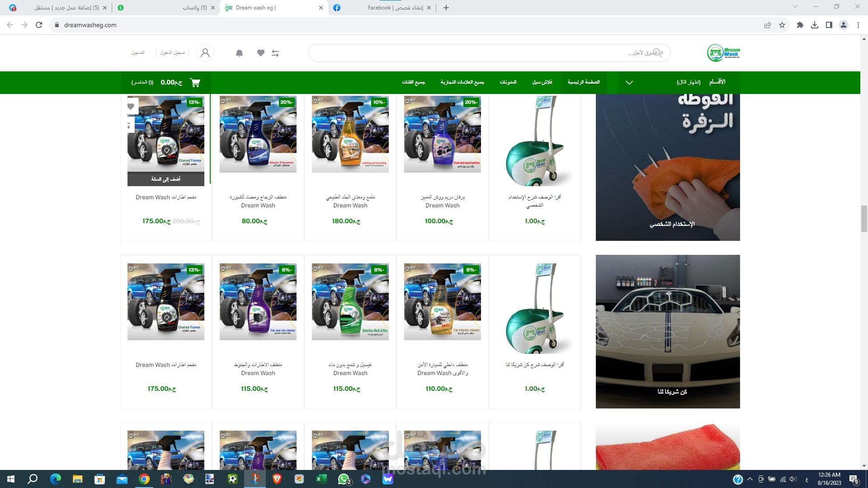Open the compare arrows icon in header
This screenshot has width=868, height=488.
coord(275,53)
